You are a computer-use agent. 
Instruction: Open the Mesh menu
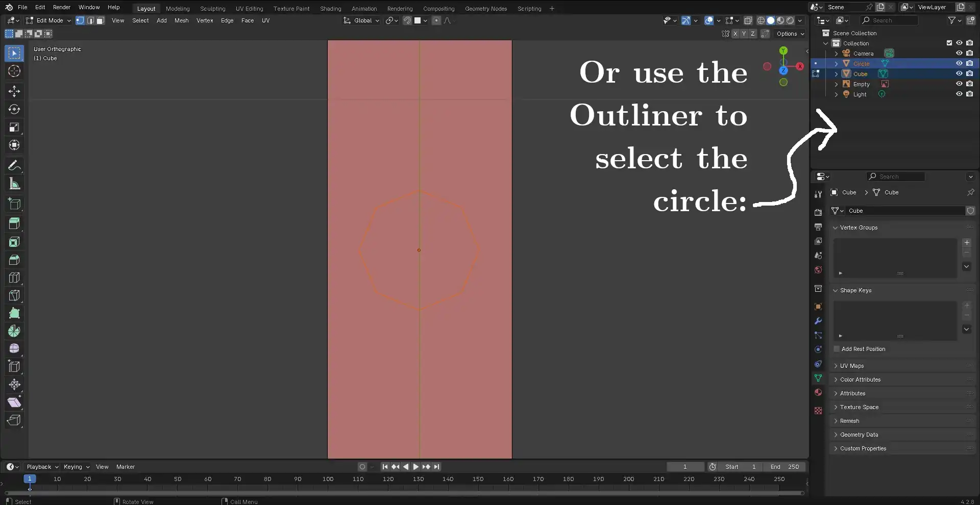pyautogui.click(x=181, y=20)
